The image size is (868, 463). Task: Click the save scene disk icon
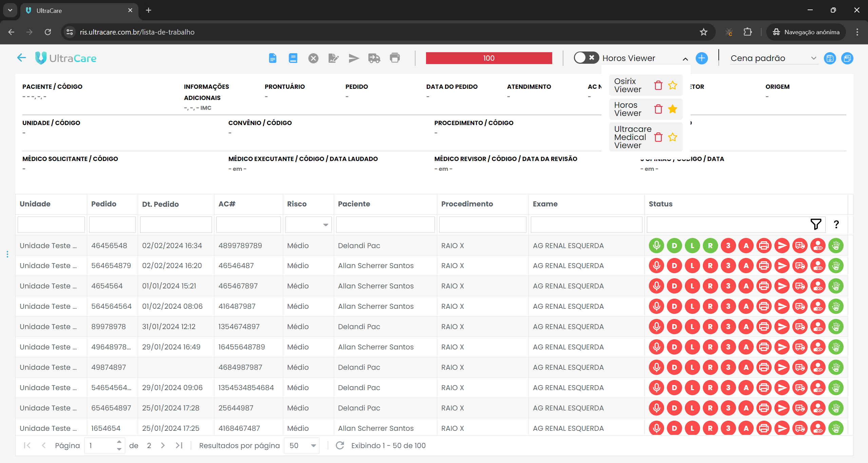tap(830, 58)
